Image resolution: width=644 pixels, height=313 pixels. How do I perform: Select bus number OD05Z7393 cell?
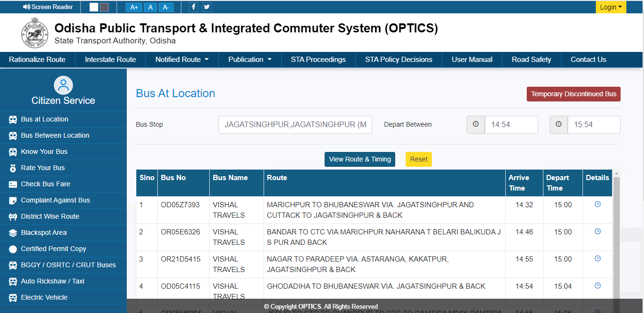click(184, 210)
